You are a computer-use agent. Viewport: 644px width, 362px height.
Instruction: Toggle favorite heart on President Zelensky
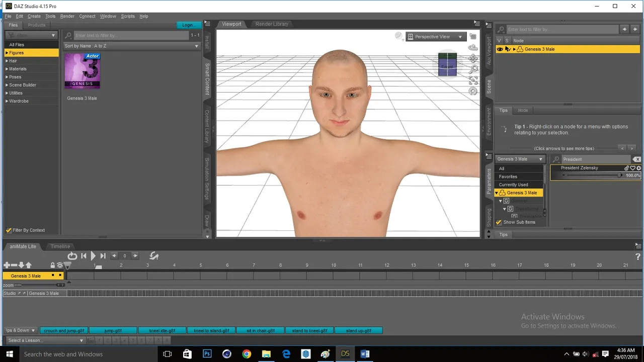coord(633,168)
